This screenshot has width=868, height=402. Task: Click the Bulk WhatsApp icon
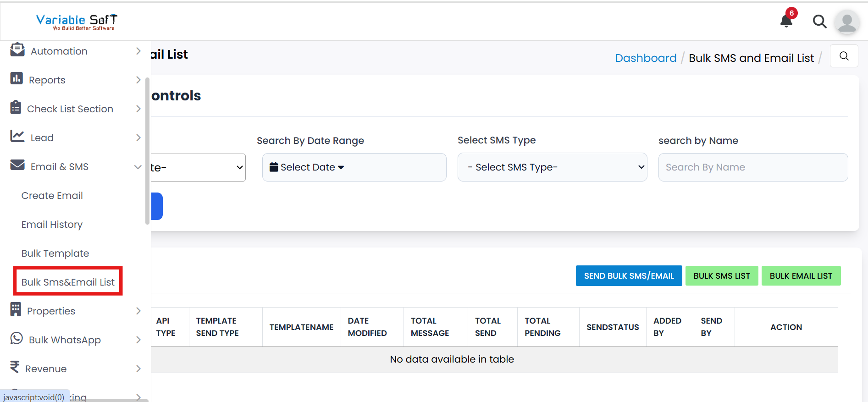[x=17, y=339]
